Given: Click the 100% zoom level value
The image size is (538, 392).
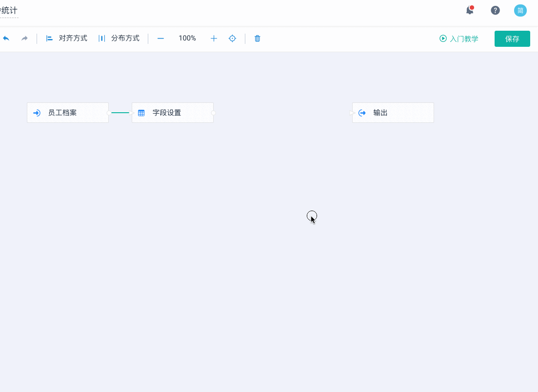Looking at the screenshot, I should point(187,38).
